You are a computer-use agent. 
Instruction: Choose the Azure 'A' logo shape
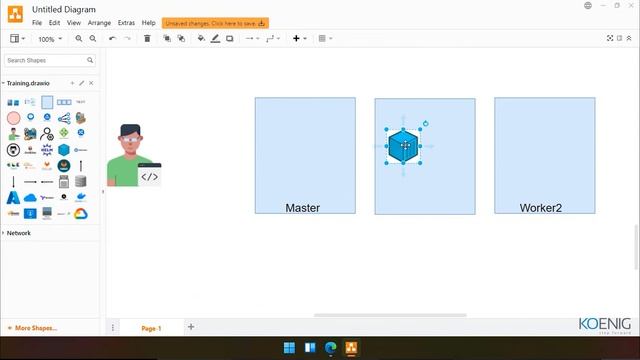click(x=13, y=198)
